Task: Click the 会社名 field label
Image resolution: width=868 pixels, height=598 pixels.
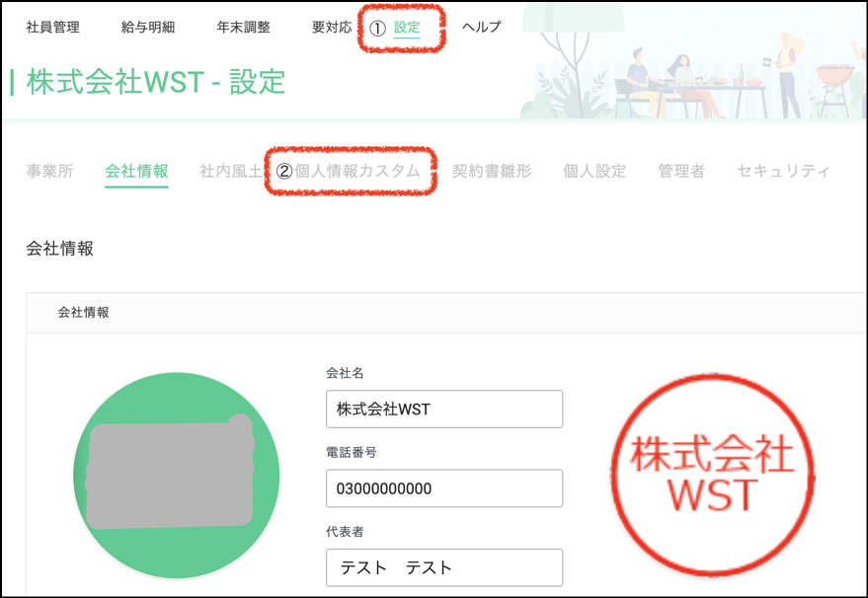Action: (345, 373)
